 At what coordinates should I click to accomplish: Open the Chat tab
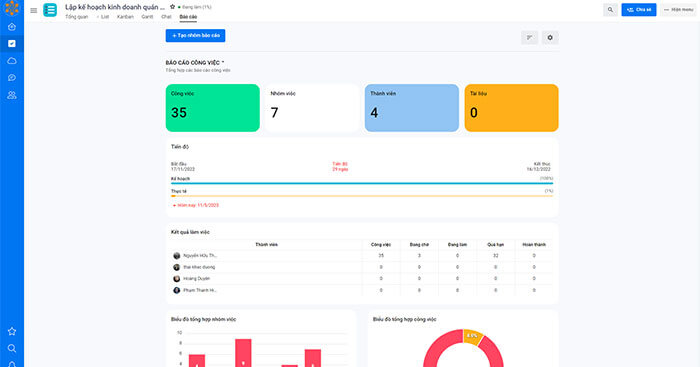[x=167, y=17]
